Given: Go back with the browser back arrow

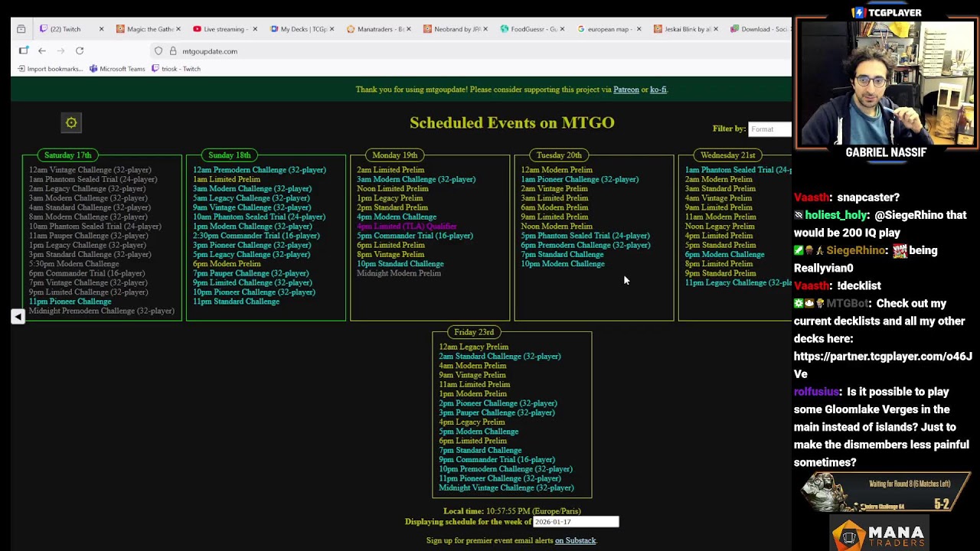Looking at the screenshot, I should point(42,51).
